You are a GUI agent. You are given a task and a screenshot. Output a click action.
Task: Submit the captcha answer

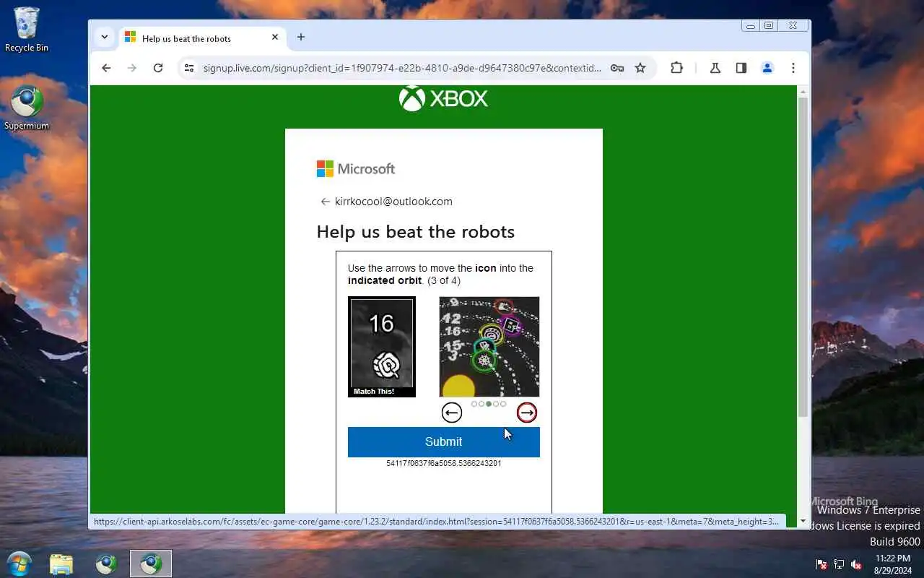point(444,441)
